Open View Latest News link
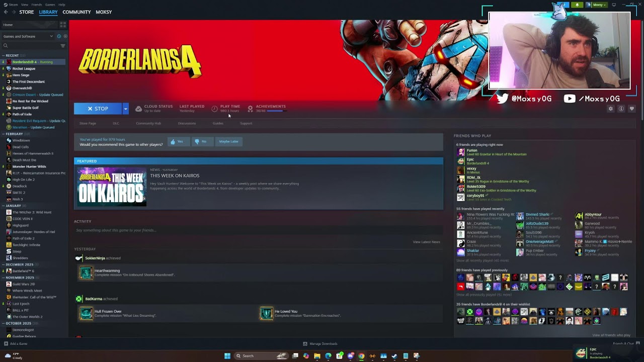 (427, 242)
